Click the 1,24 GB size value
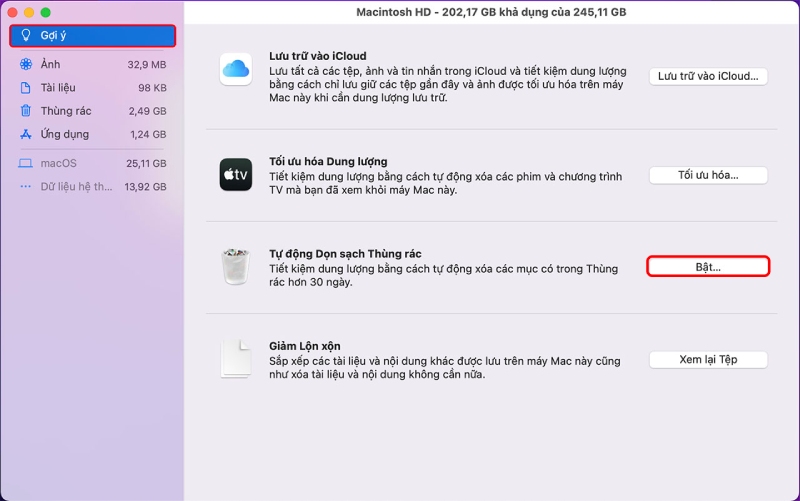 (148, 135)
